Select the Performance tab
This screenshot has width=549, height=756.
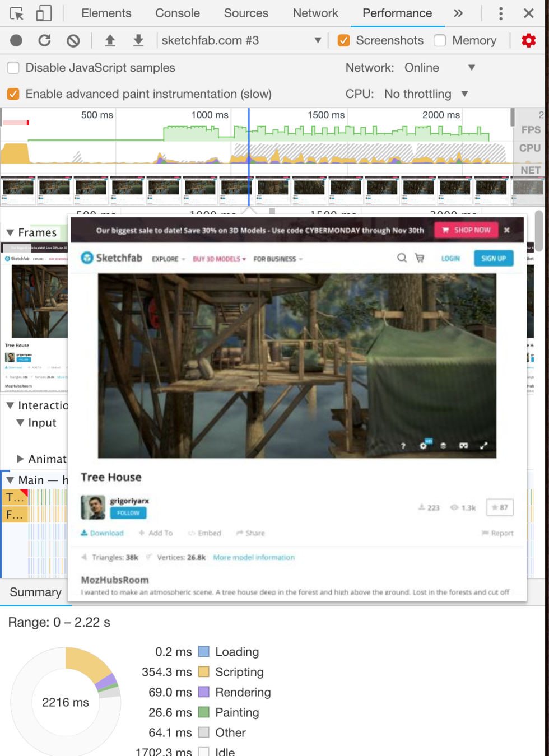397,13
